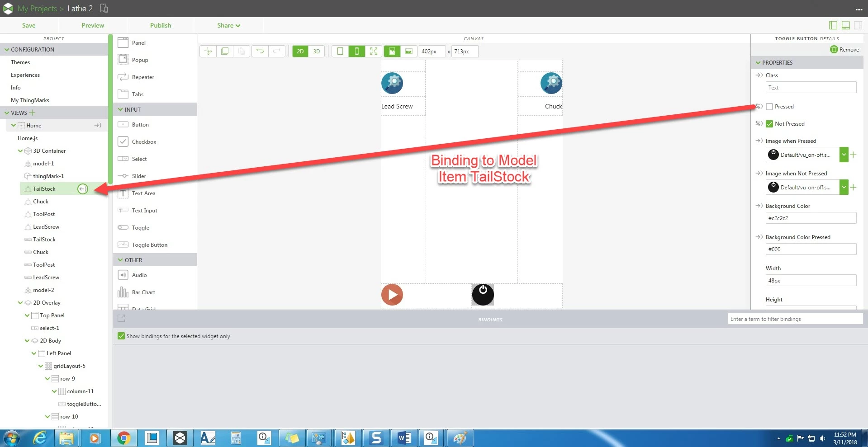Add resource for Image when Not Pressed

[x=854, y=187]
